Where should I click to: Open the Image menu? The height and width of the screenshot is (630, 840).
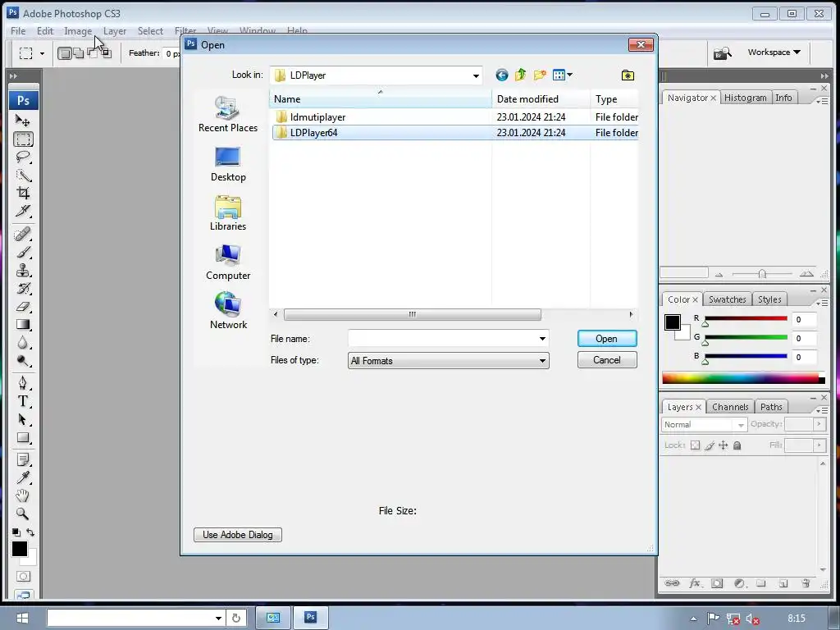(78, 31)
